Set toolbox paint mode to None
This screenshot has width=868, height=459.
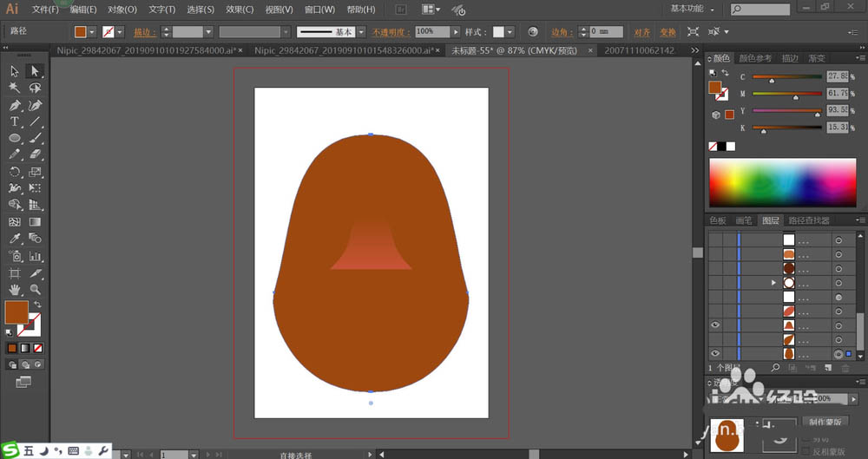(37, 348)
